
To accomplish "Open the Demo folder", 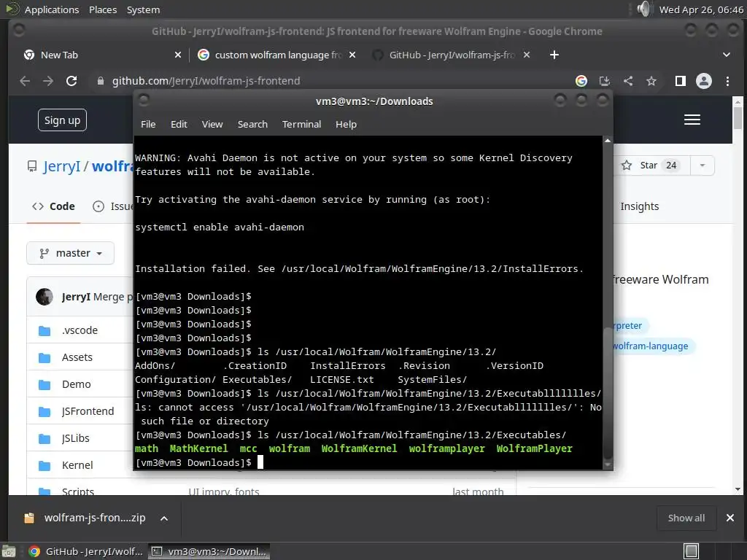I will click(x=76, y=384).
